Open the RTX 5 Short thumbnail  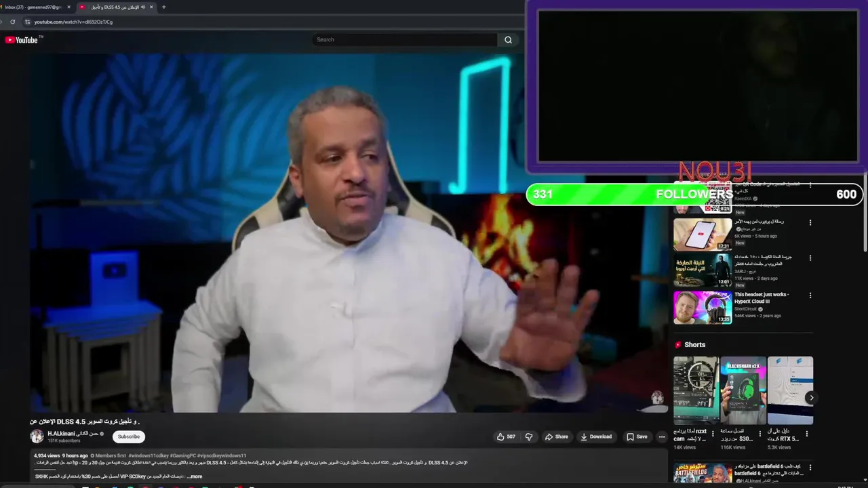pos(790,390)
